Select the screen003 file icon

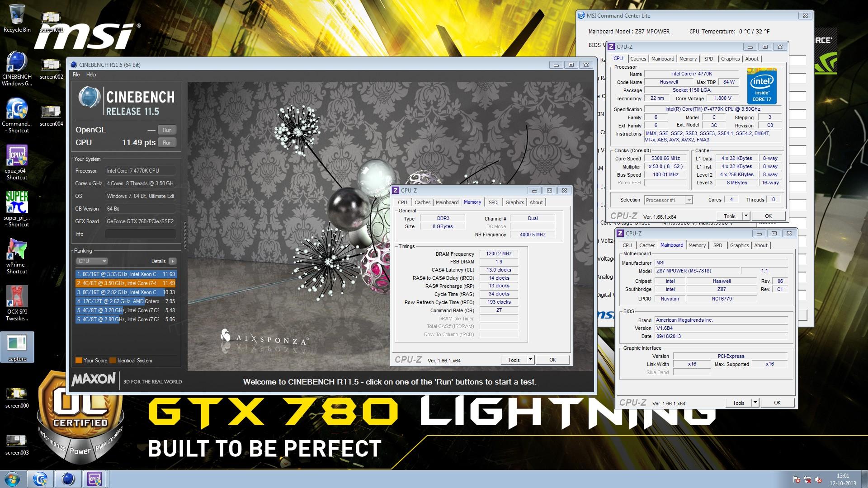tap(17, 445)
